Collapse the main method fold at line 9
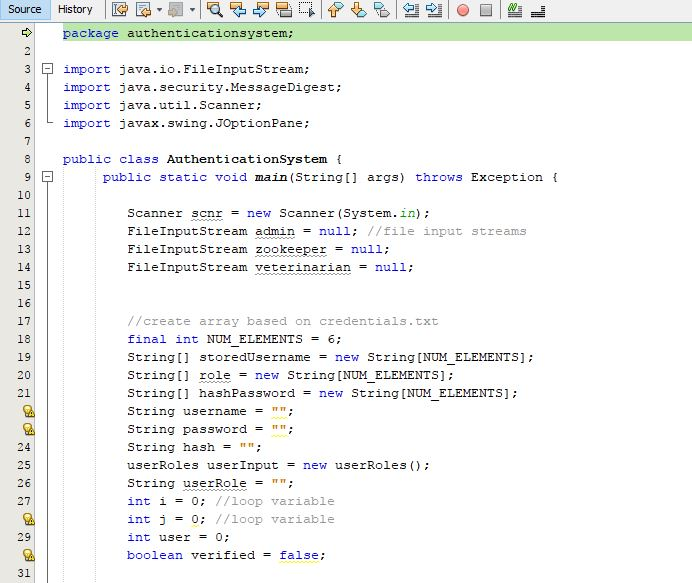Screen dimensions: 692x583 (47, 177)
